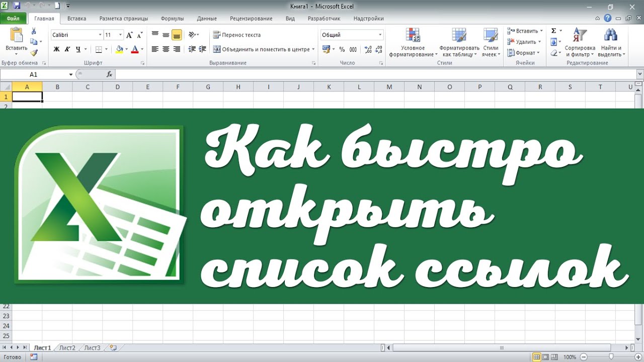Click the insert new sheet tab icon

[x=113, y=347]
